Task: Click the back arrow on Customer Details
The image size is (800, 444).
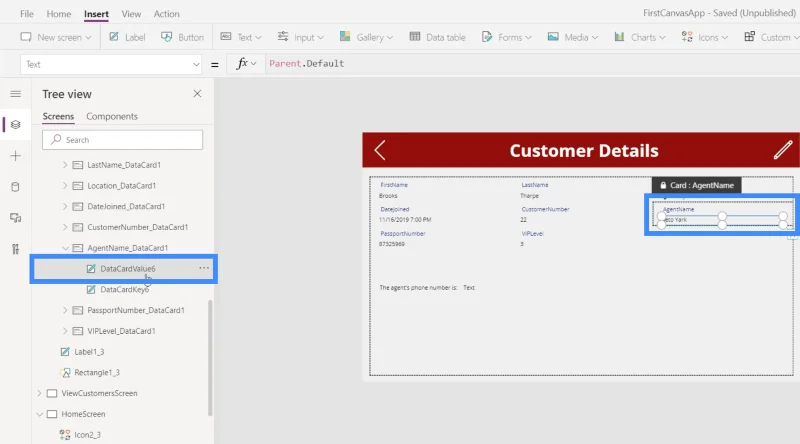Action: [380, 150]
